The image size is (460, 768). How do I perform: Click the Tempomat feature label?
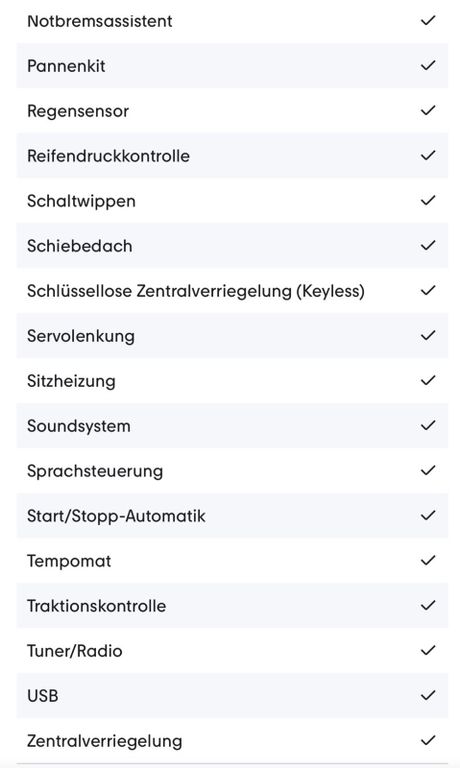[69, 561]
